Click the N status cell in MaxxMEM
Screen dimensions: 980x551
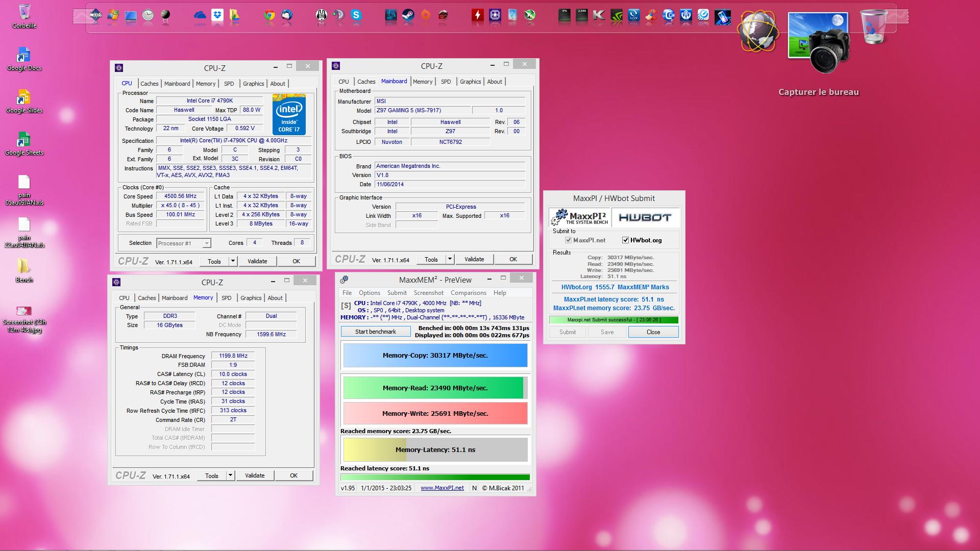(x=474, y=488)
